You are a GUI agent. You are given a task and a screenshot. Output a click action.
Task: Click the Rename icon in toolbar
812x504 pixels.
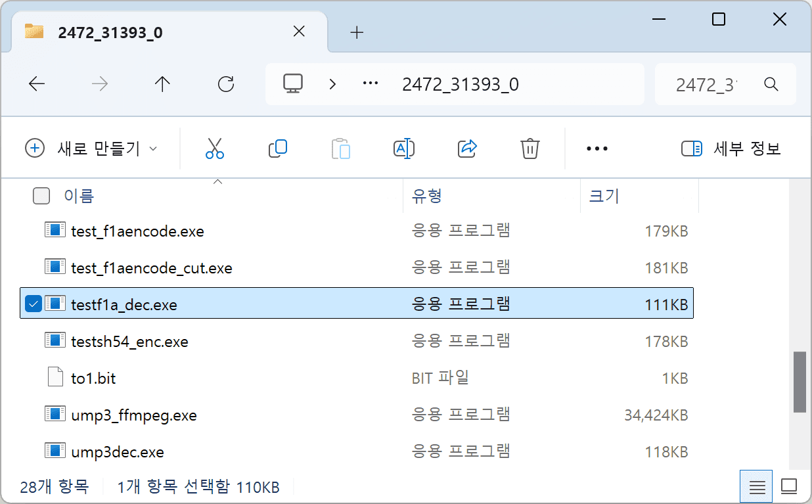[403, 149]
